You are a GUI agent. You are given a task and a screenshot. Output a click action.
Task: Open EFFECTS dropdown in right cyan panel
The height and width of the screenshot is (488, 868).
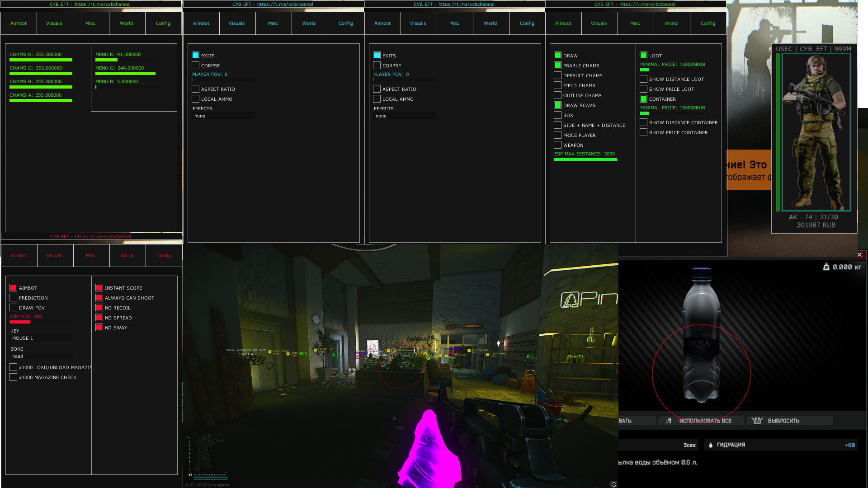click(x=405, y=116)
